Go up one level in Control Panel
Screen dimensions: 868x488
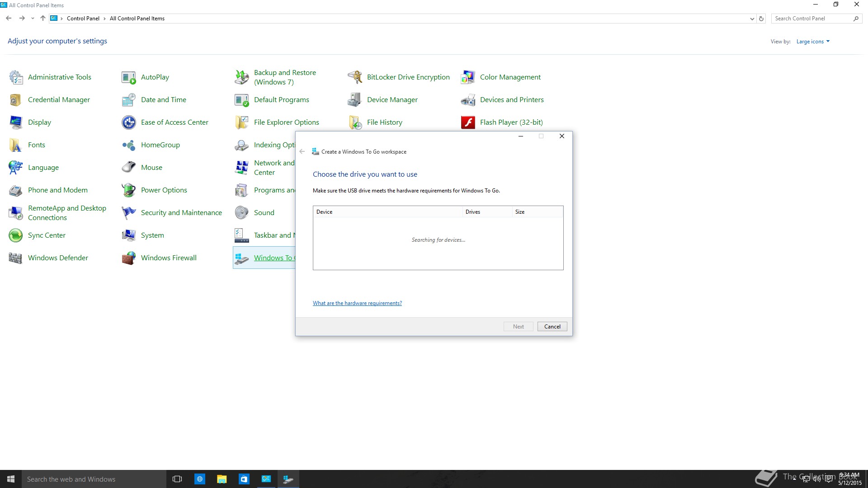(43, 19)
